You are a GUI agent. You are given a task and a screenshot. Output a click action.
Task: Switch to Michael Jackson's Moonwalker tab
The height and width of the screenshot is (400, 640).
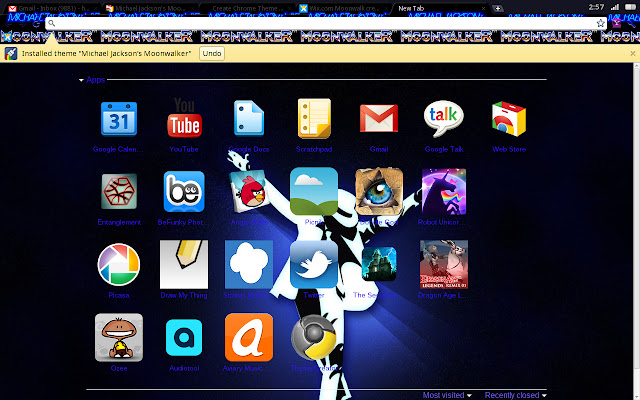pyautogui.click(x=150, y=8)
